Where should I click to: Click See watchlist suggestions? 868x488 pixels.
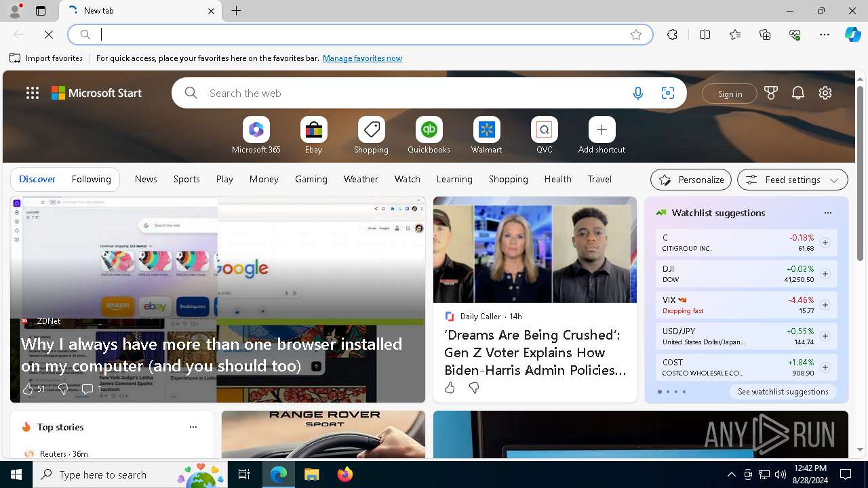783,392
